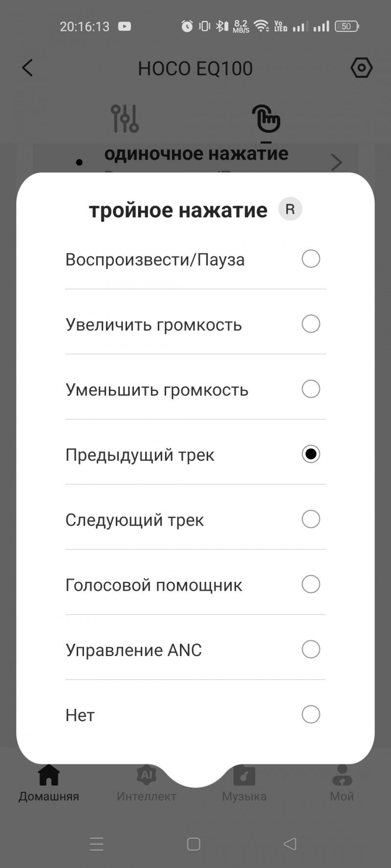Open the Мой profile tab
The image size is (391, 868).
342,783
